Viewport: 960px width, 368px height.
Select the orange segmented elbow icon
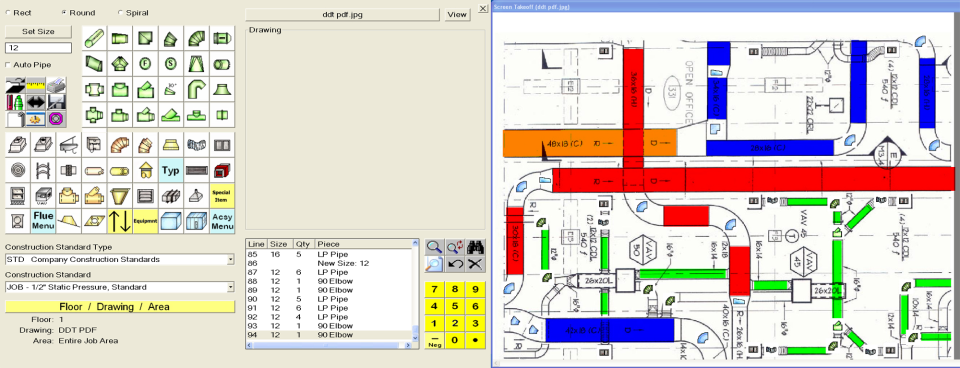119,145
